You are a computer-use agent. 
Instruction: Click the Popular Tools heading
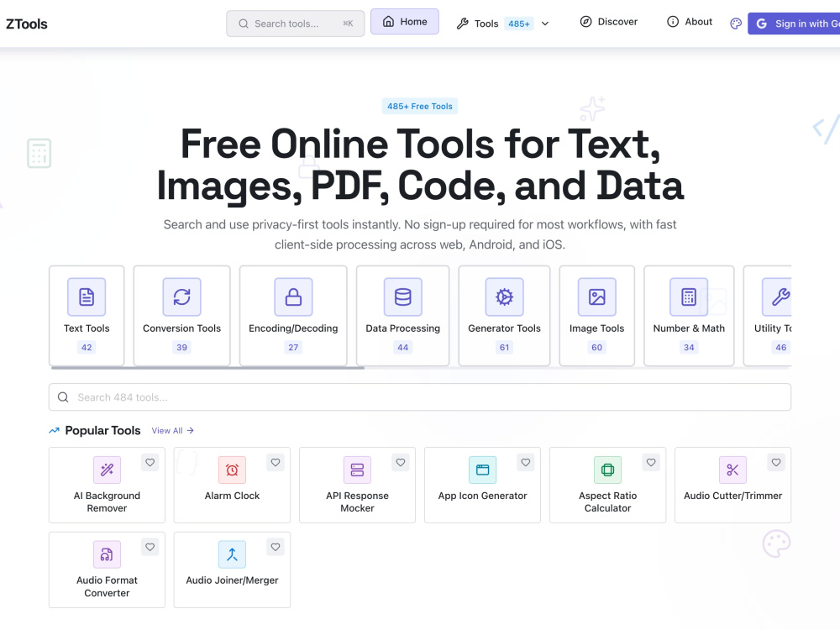click(102, 431)
